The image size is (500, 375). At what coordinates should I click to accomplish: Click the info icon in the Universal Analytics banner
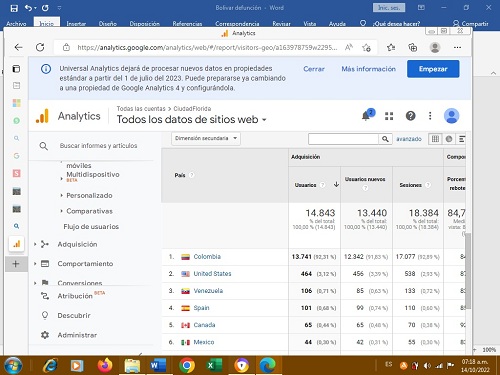click(46, 69)
